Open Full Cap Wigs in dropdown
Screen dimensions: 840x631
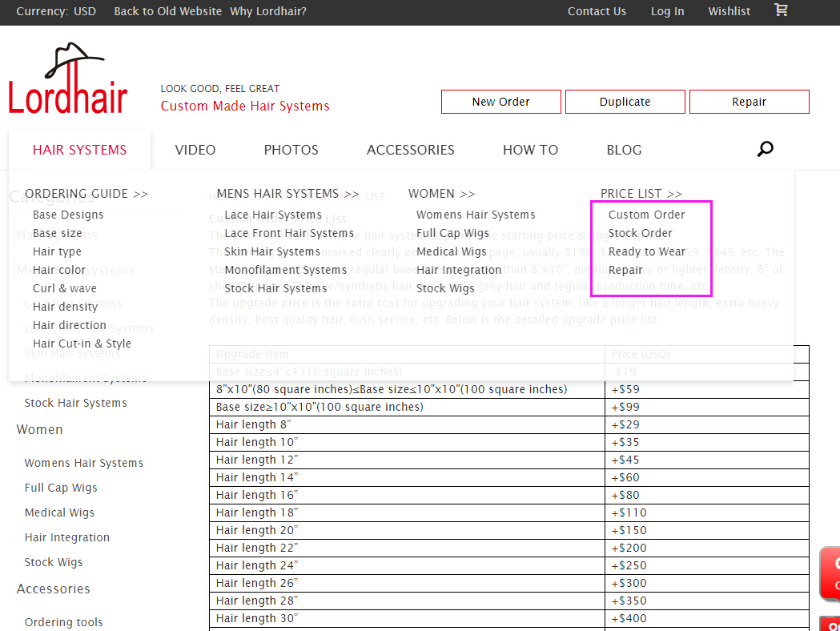(452, 233)
